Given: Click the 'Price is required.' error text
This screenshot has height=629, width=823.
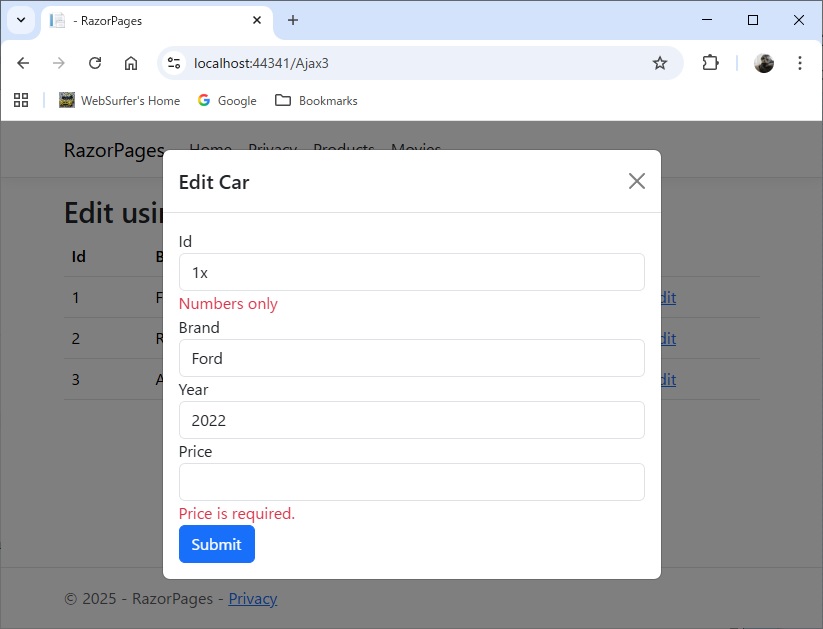Looking at the screenshot, I should coord(237,513).
